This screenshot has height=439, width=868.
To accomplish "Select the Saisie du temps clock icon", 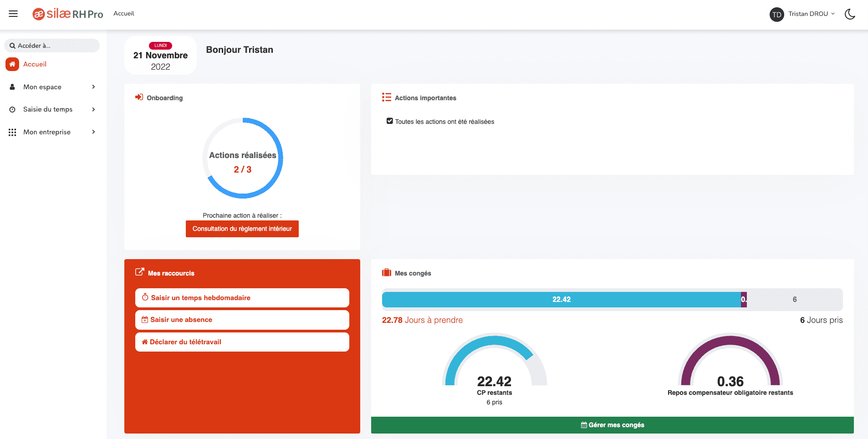I will (x=12, y=109).
